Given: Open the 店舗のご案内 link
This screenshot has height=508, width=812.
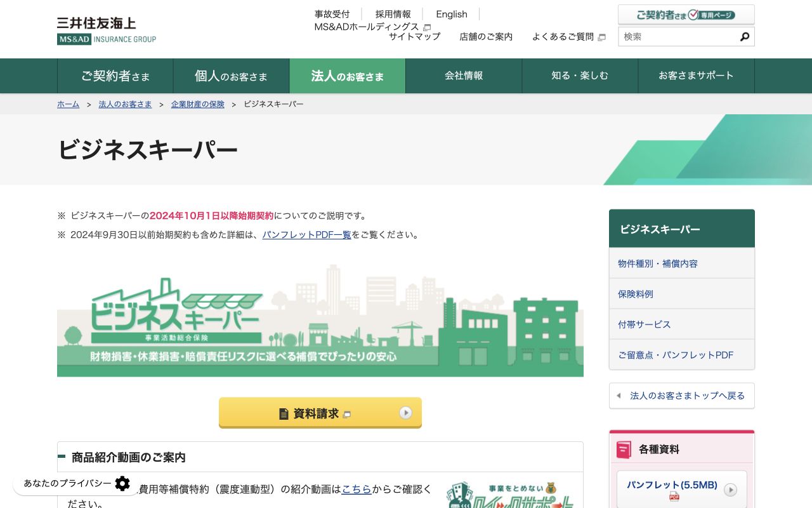Looking at the screenshot, I should pos(486,37).
